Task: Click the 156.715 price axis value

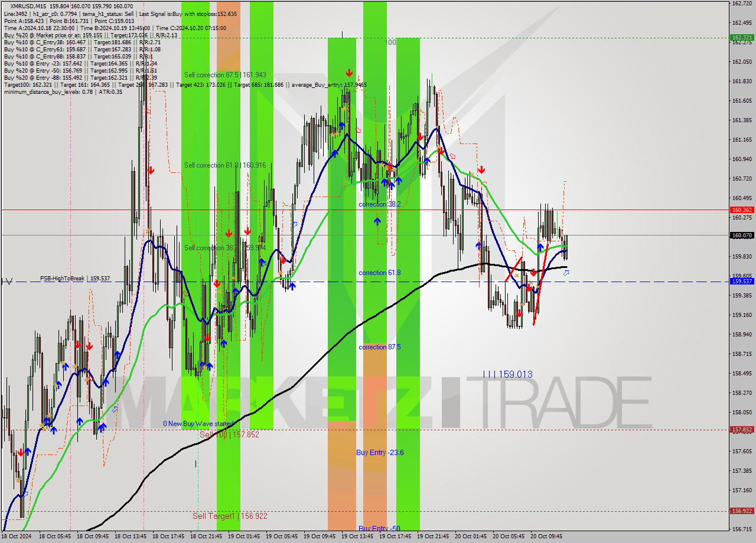Action: click(x=742, y=529)
